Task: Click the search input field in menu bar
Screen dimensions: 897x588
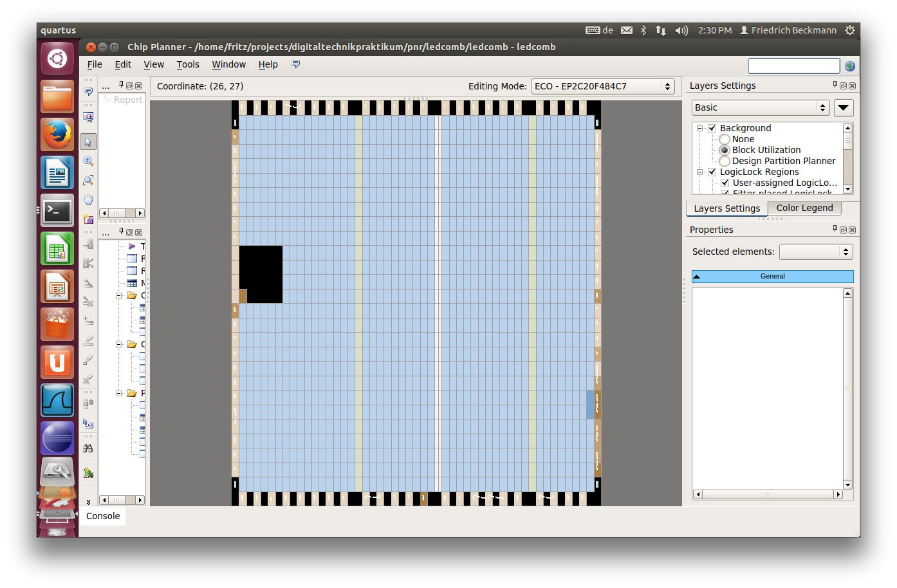Action: point(793,66)
